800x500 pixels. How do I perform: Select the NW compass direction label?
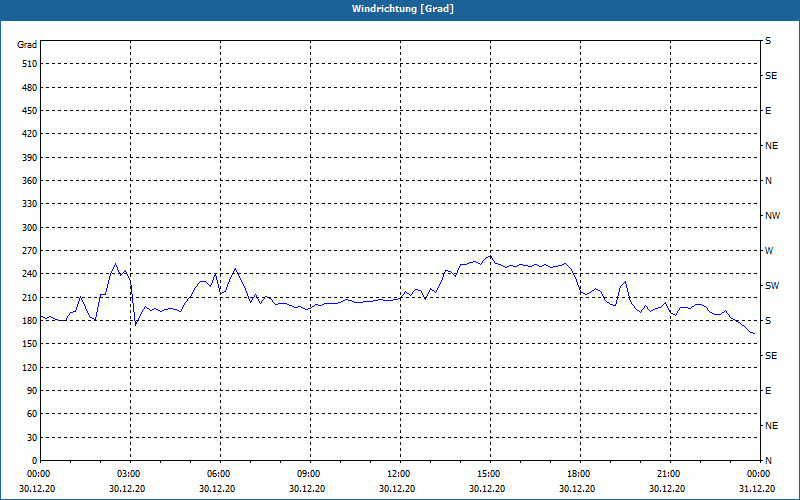click(772, 216)
